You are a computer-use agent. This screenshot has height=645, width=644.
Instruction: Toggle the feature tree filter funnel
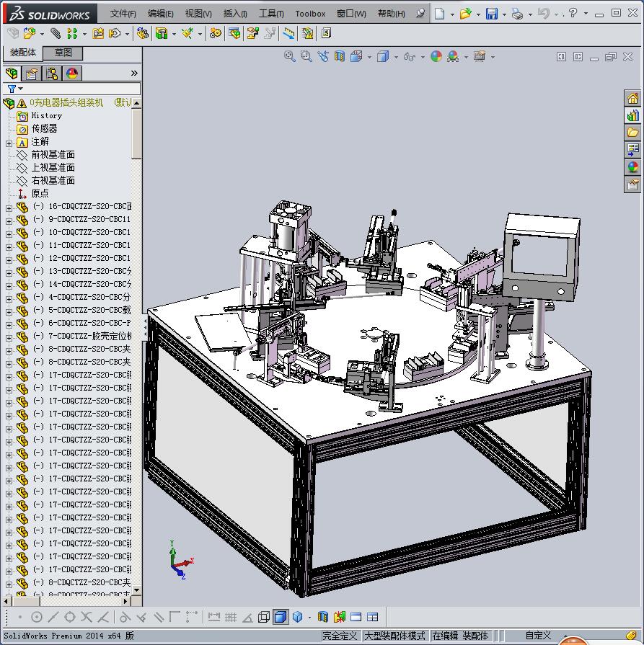tap(12, 89)
